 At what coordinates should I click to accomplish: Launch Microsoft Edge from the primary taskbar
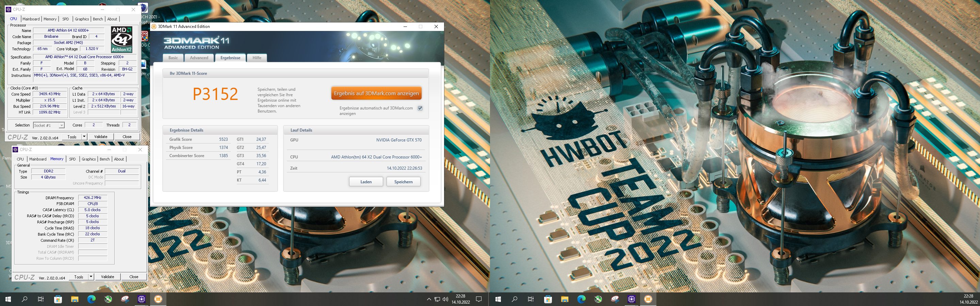point(91,299)
